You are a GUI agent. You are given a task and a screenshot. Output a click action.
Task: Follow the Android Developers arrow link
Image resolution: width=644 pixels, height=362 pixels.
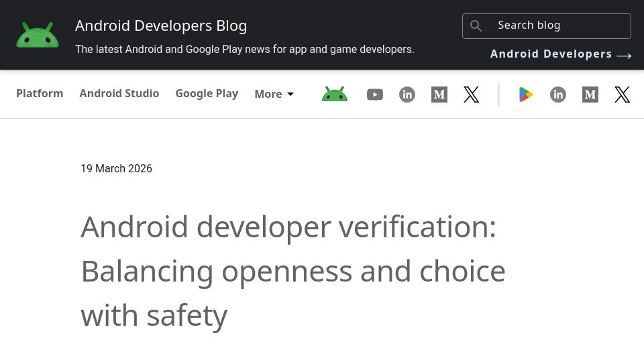pos(561,54)
